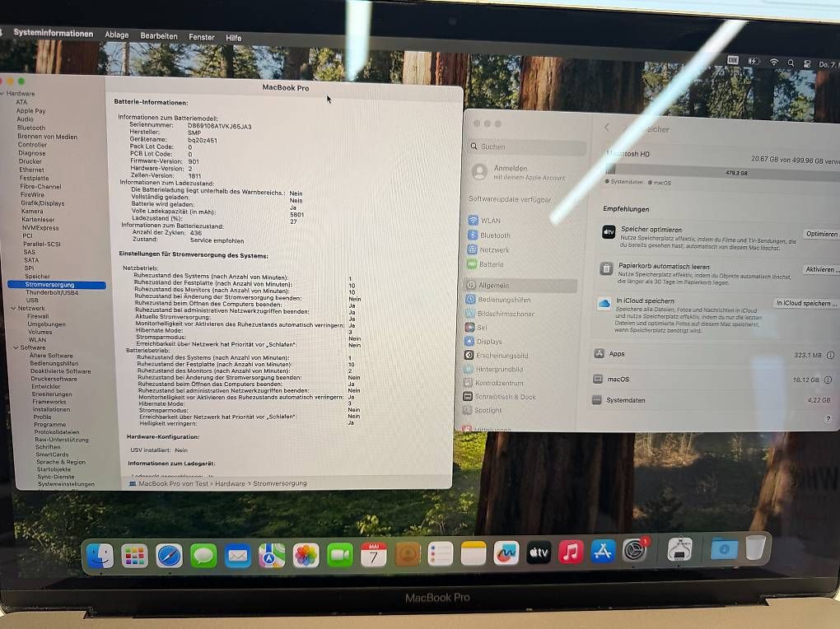
Task: Select Firewall under Netzwerk tree
Action: [x=38, y=316]
